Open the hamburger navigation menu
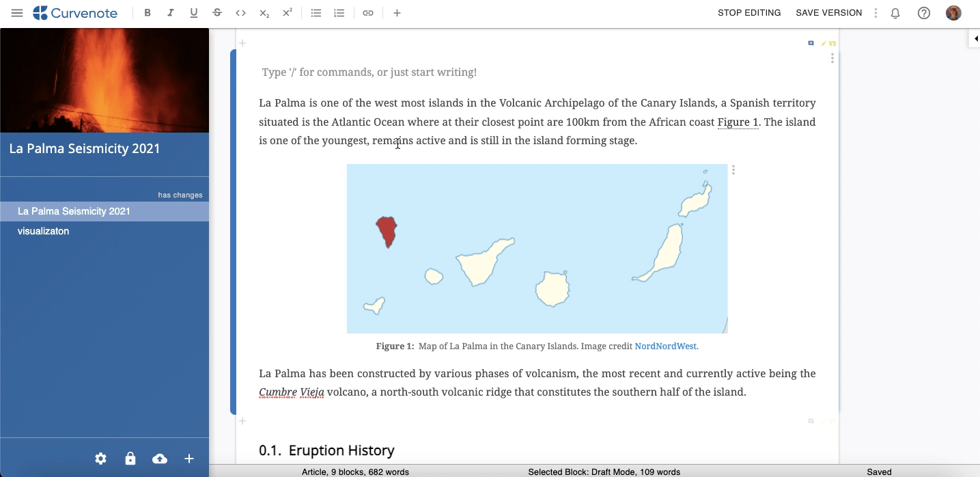The height and width of the screenshot is (477, 980). point(16,12)
